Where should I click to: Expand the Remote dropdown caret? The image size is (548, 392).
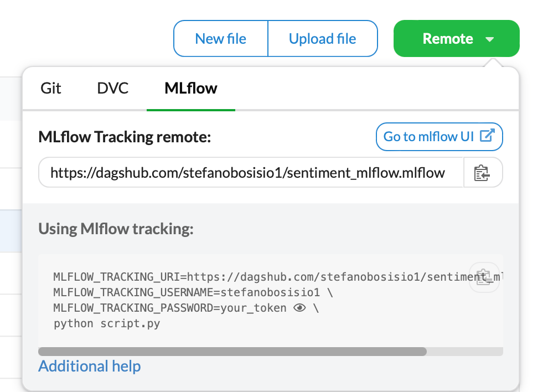tap(489, 39)
